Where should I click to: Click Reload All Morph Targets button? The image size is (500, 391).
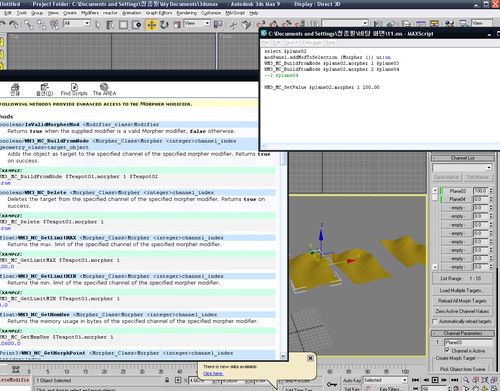pos(462,301)
